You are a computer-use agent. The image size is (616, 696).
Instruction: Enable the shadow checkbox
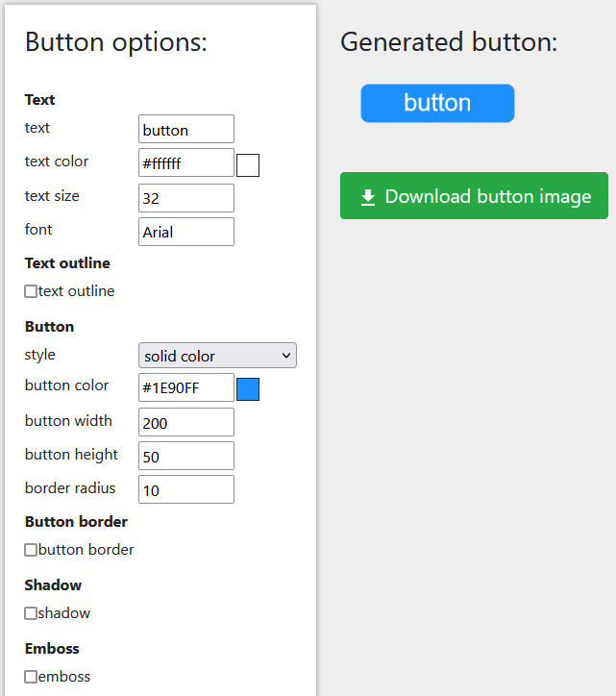tap(31, 613)
